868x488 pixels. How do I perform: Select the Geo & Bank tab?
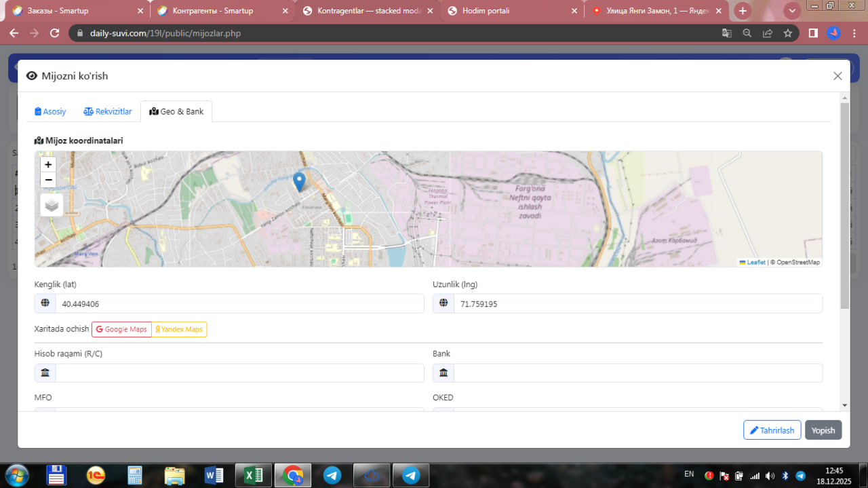(176, 111)
